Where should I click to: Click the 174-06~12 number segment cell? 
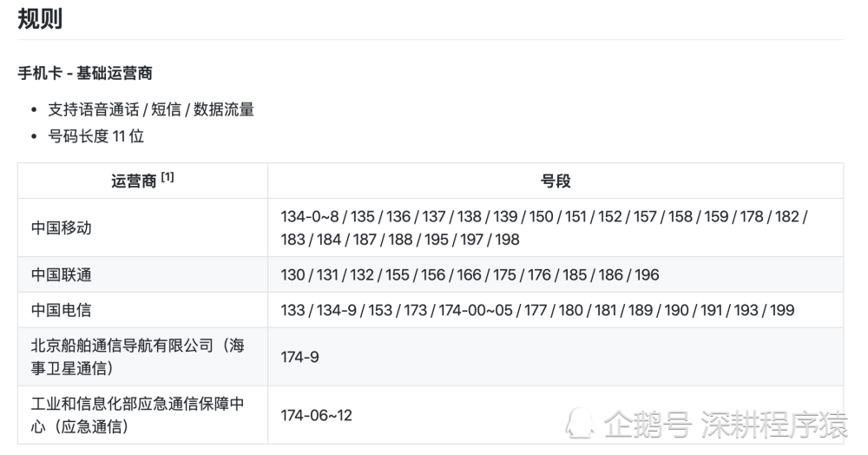316,415
